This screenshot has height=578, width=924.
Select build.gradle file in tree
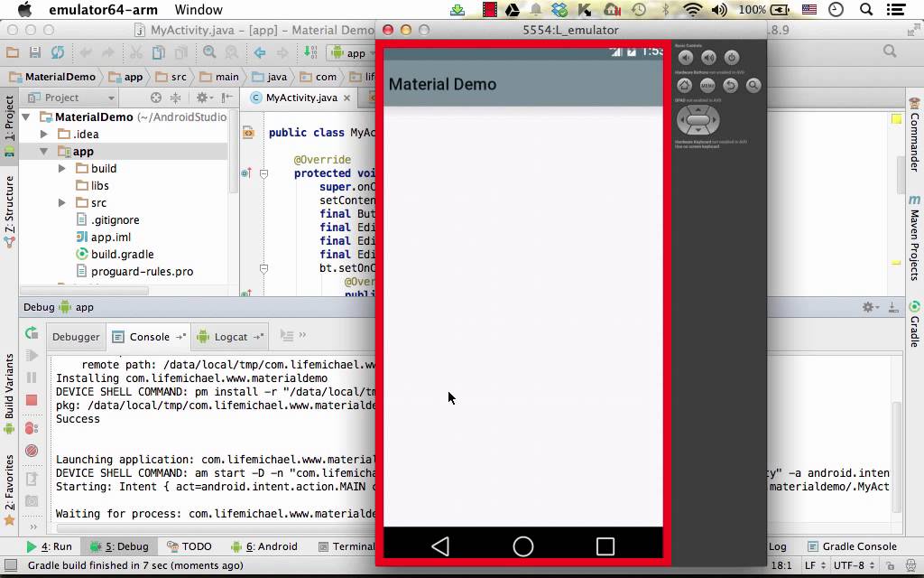click(x=115, y=254)
